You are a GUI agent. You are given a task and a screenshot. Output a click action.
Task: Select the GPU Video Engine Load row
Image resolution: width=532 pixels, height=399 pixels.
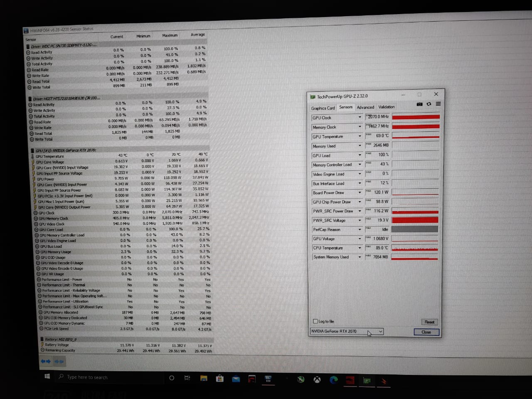click(x=123, y=240)
